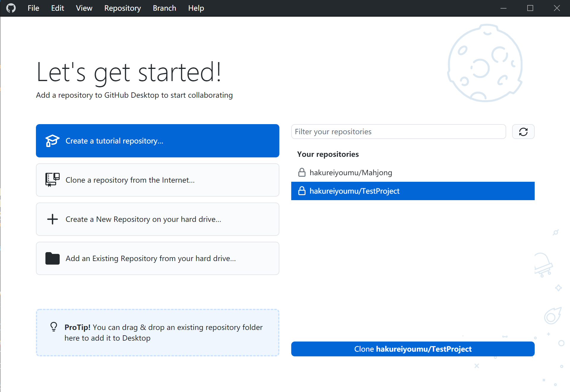Click the plus icon for new repository

pos(52,219)
